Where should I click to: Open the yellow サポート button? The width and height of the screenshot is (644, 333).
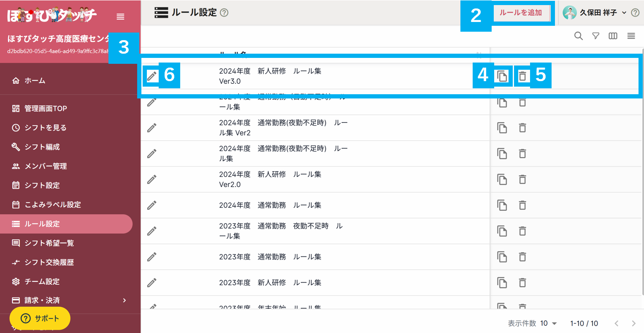pos(39,318)
